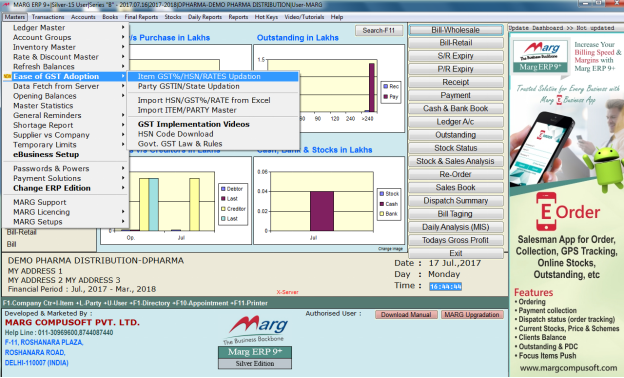Click the highlighted Time field

(x=445, y=286)
